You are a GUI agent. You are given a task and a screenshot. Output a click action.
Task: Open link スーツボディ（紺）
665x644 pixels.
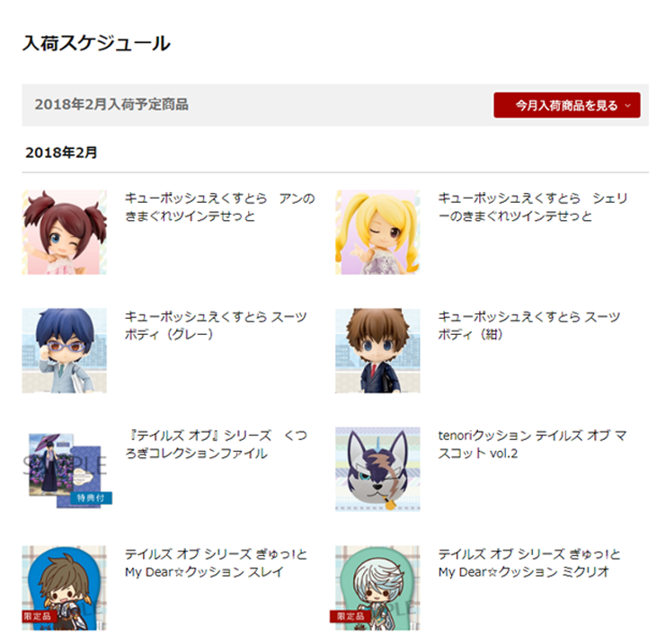point(529,325)
